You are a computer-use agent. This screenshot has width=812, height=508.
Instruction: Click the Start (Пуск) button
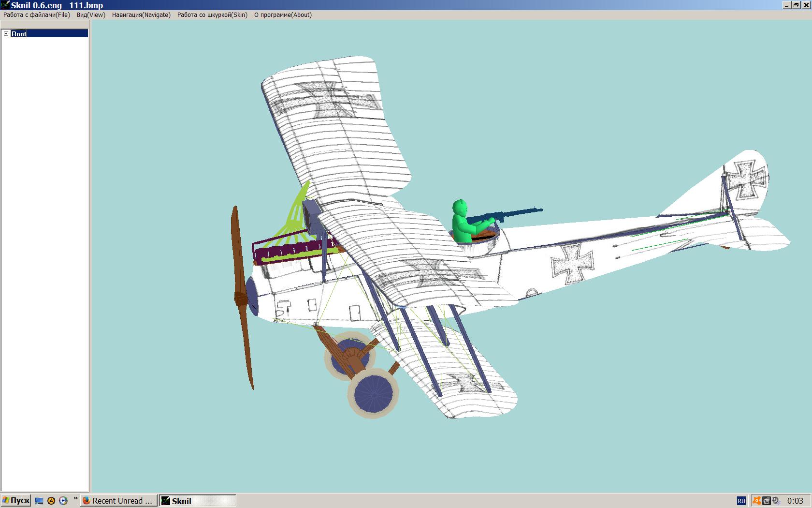16,501
